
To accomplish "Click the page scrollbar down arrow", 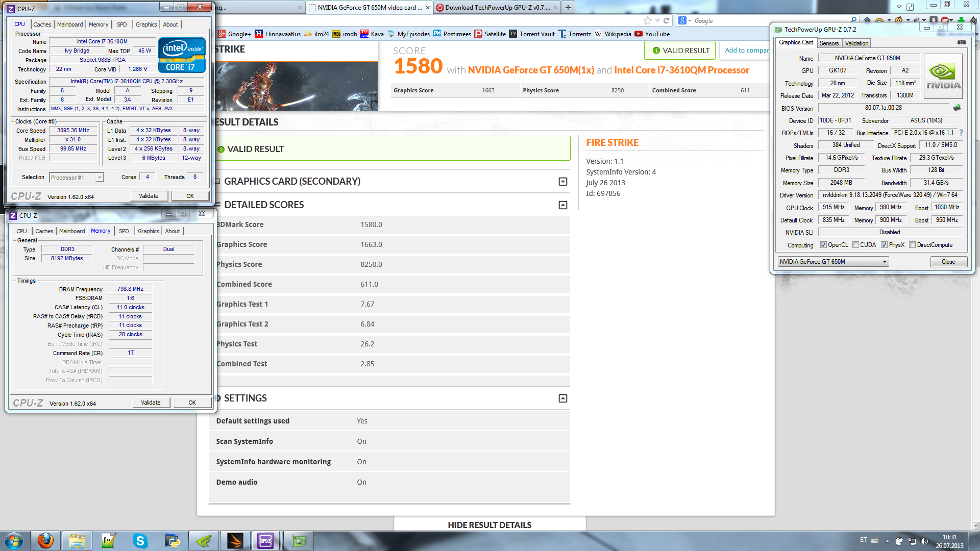I will click(x=975, y=525).
